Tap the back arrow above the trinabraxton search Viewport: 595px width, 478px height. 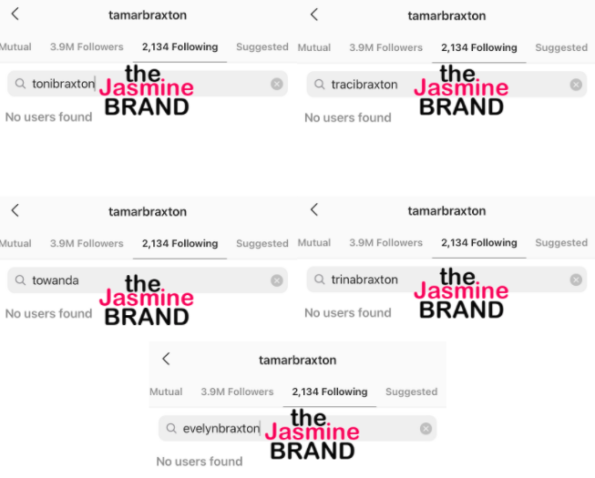coord(314,209)
